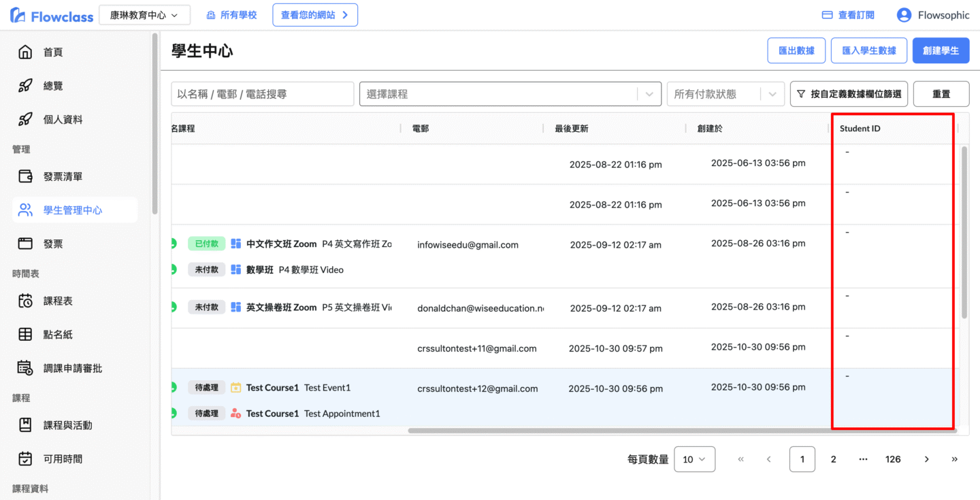Screen dimensions: 980x500
Task: Open the Flowsophic user profile avatar
Action: [x=904, y=15]
